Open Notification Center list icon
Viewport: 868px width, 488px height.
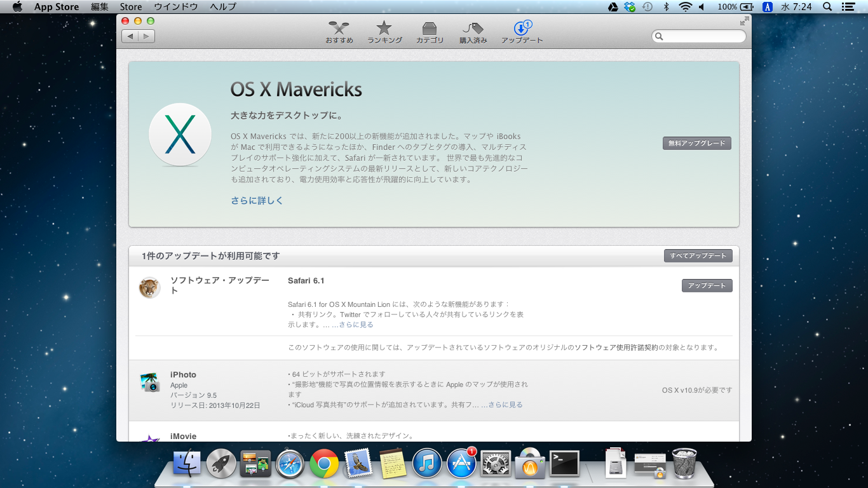coord(848,7)
